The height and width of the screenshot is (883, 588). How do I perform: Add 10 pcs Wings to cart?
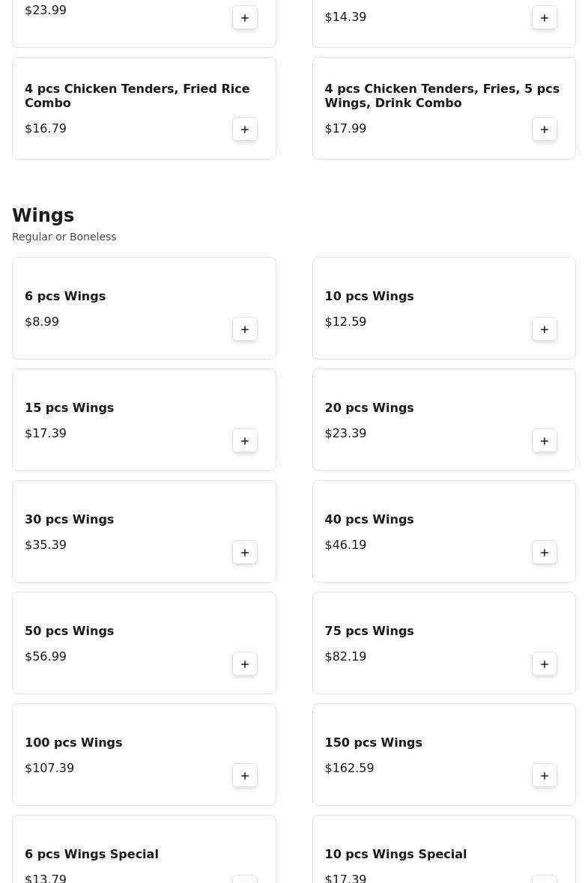[x=545, y=330]
